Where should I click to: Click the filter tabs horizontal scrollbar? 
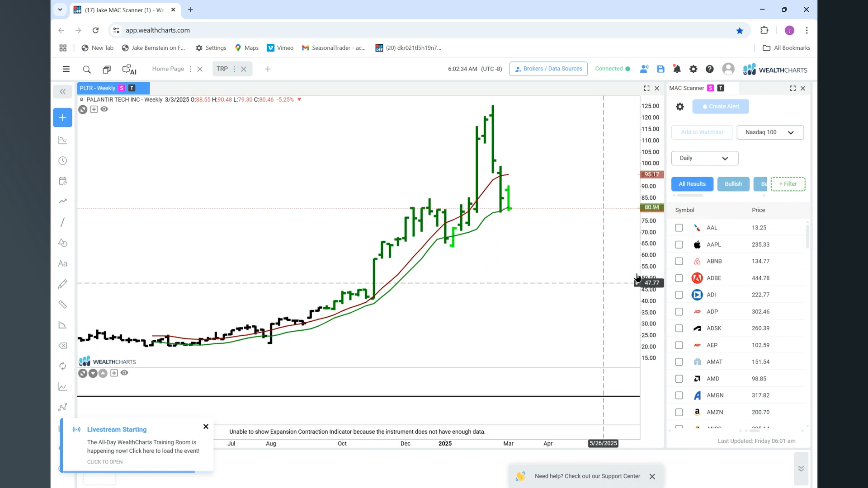click(690, 196)
